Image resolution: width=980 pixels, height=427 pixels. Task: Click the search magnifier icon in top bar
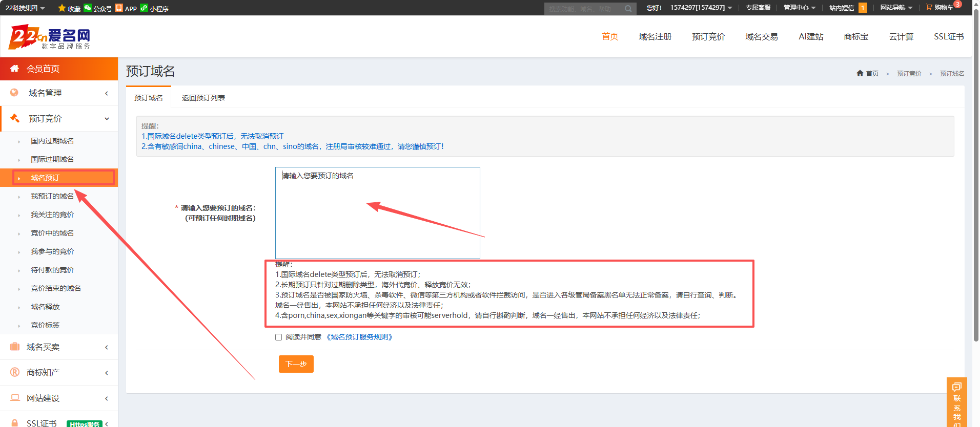point(628,9)
